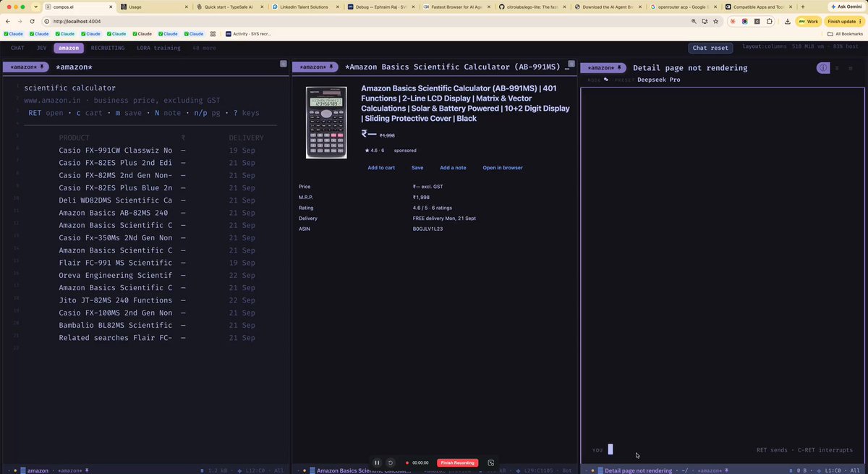This screenshot has width=868, height=474.
Task: Bookmark this page with the star icon
Action: (x=715, y=21)
